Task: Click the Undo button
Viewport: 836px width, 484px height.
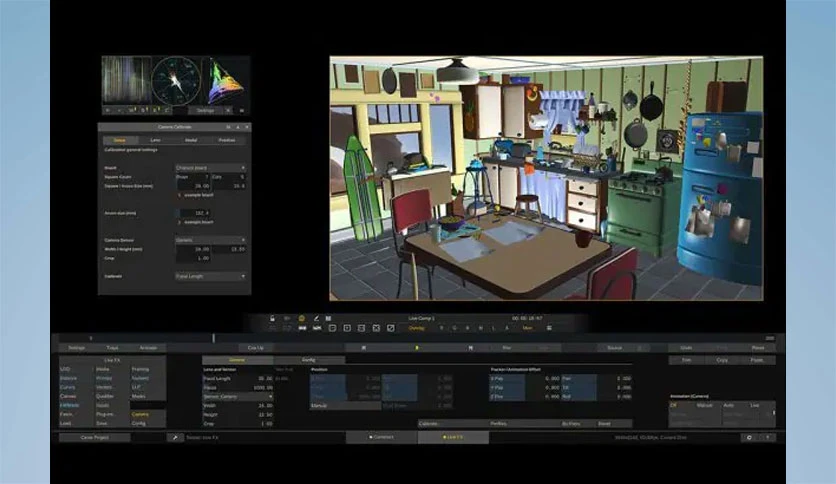Action: click(x=686, y=348)
